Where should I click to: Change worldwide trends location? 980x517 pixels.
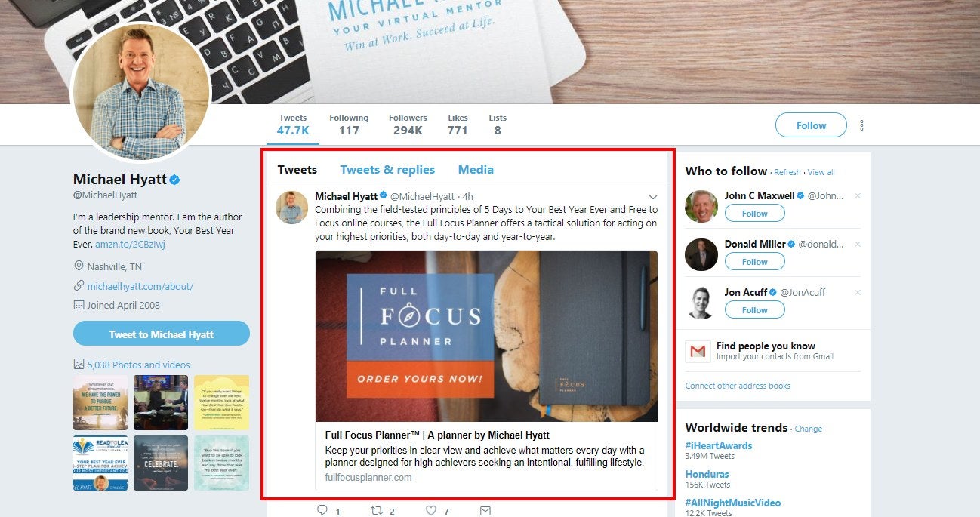(x=808, y=429)
